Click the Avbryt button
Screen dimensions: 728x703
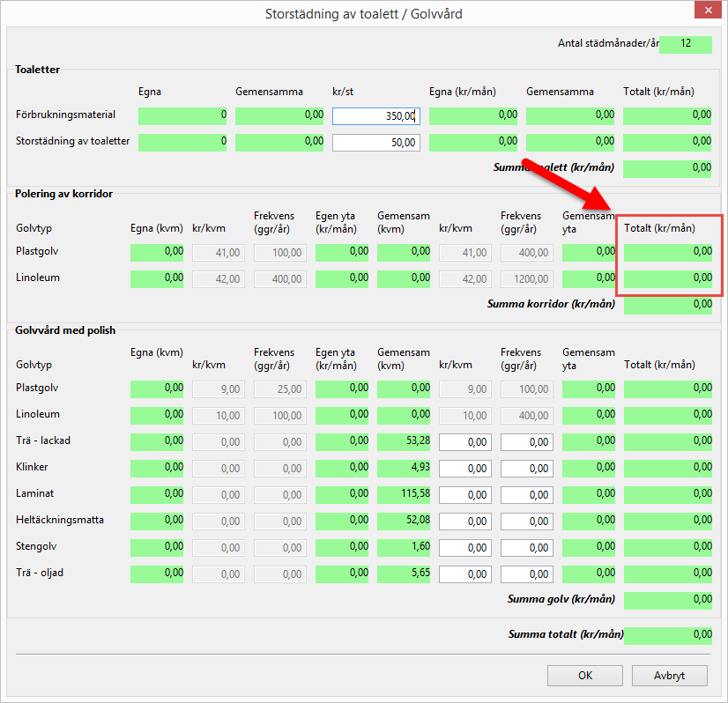(x=671, y=676)
